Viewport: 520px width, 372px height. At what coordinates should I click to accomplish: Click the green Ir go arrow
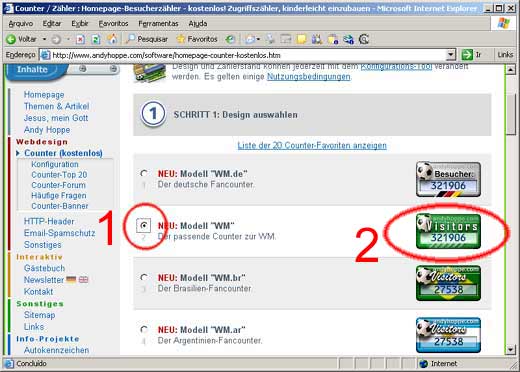(x=467, y=55)
